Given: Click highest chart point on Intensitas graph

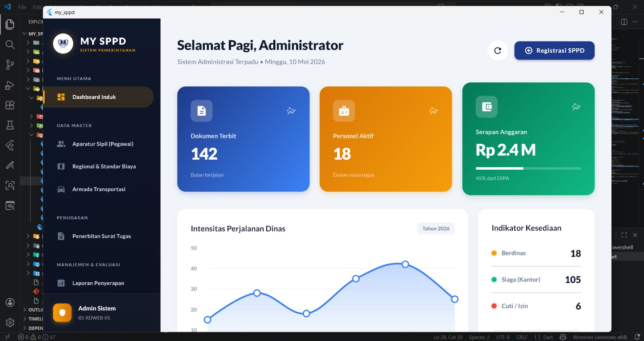Looking at the screenshot, I should coord(405,264).
